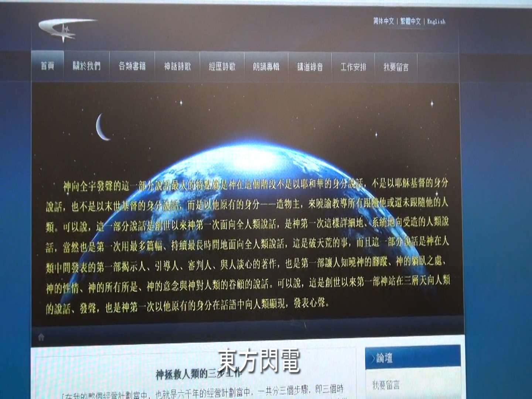The width and height of the screenshot is (532, 399).
Task: Click 我要留言 in the top navigation bar
Action: 396,67
